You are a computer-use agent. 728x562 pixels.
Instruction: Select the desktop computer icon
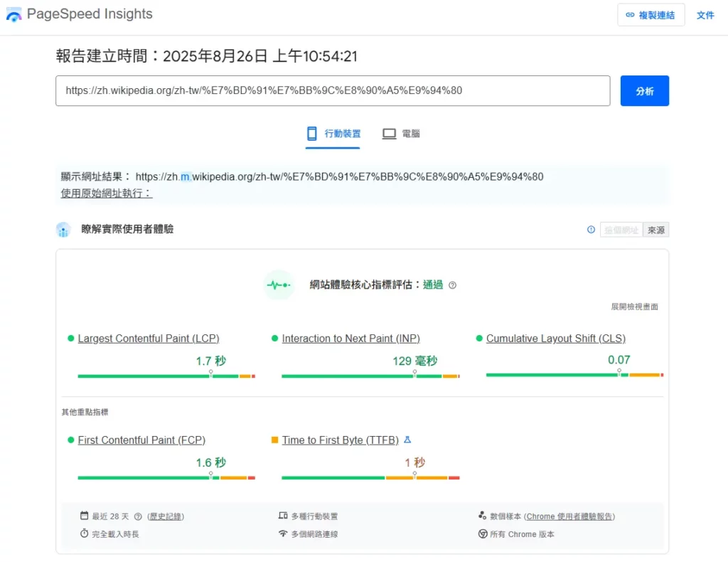389,134
